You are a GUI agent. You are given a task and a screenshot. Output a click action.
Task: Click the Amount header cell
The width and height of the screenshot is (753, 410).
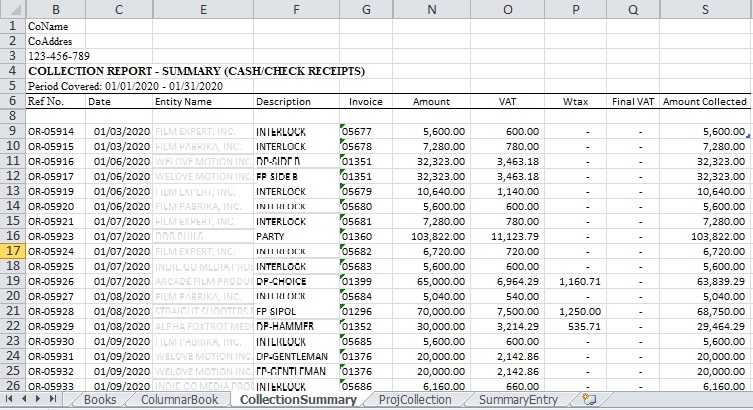431,101
